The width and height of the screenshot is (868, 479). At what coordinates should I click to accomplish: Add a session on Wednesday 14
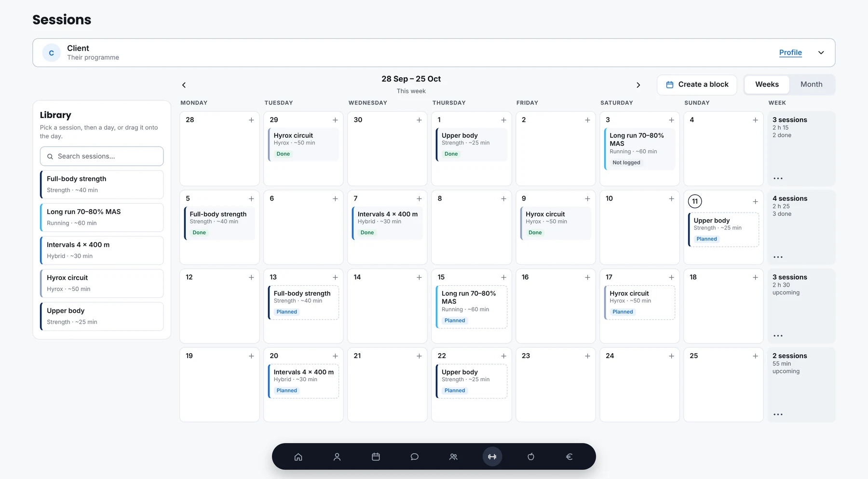tap(419, 278)
